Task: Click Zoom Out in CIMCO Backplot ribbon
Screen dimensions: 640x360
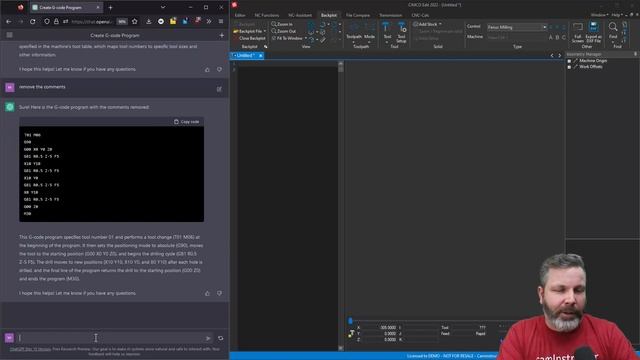Action: 284,31
